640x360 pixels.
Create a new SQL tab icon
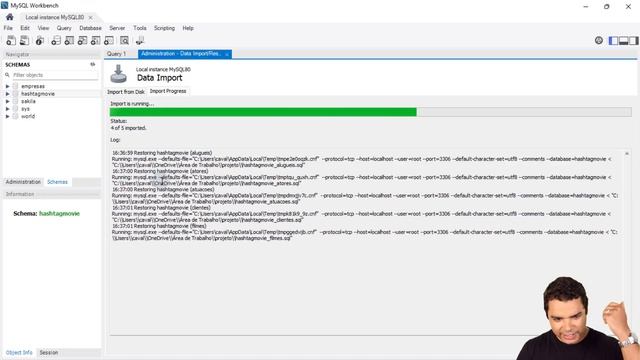click(x=11, y=40)
